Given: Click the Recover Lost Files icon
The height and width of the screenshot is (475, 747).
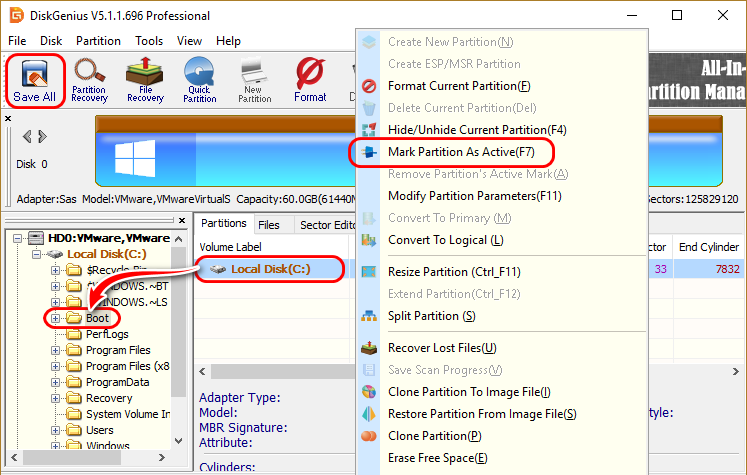Looking at the screenshot, I should tap(369, 348).
